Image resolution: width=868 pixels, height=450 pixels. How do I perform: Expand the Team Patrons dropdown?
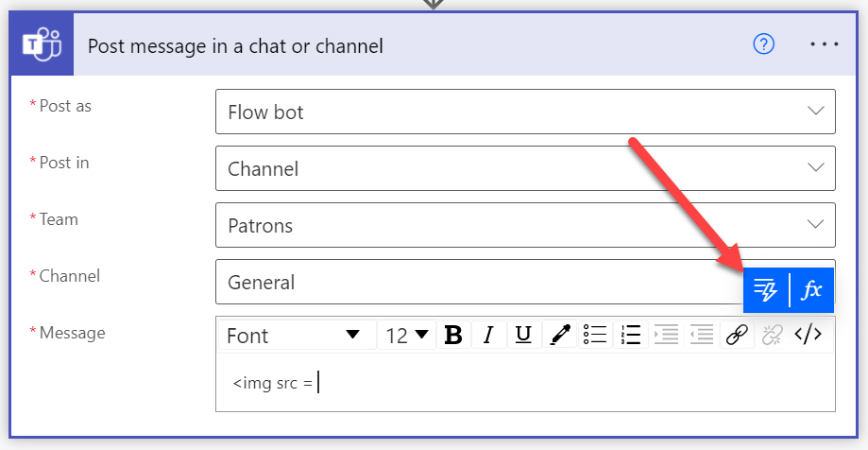click(x=816, y=225)
